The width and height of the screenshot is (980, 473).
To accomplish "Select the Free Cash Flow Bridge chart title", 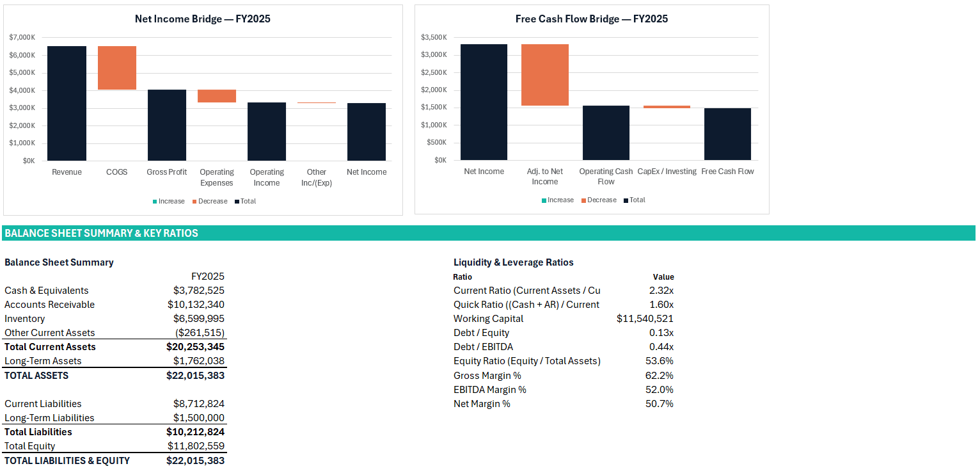I will (592, 19).
